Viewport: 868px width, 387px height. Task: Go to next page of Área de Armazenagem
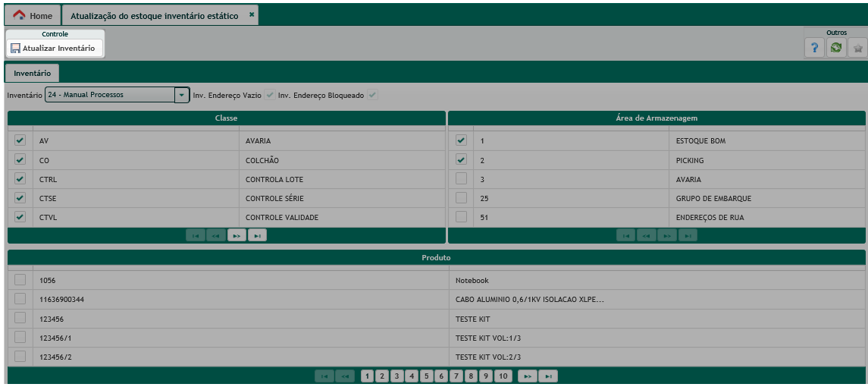tap(667, 236)
